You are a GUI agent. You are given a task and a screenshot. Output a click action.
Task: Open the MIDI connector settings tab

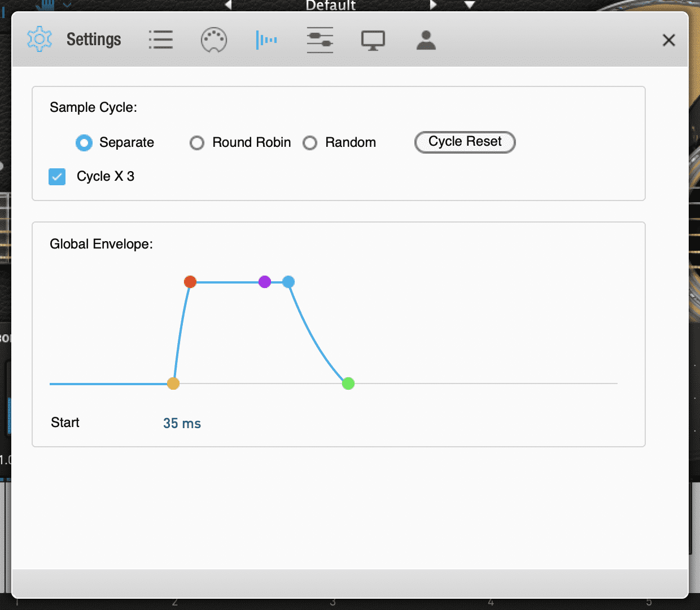coord(214,40)
